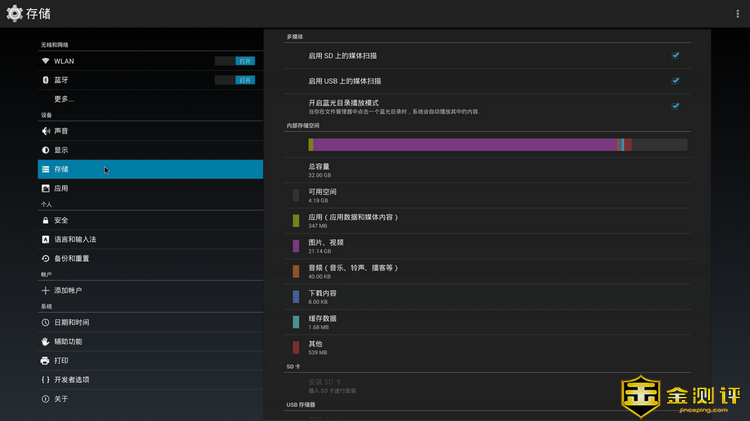
Task: Select the 应用 apps menu item
Action: pos(62,188)
